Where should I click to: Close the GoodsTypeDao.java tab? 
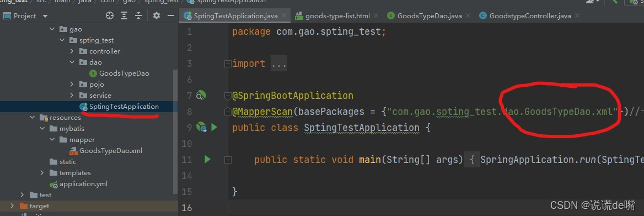[x=469, y=16]
